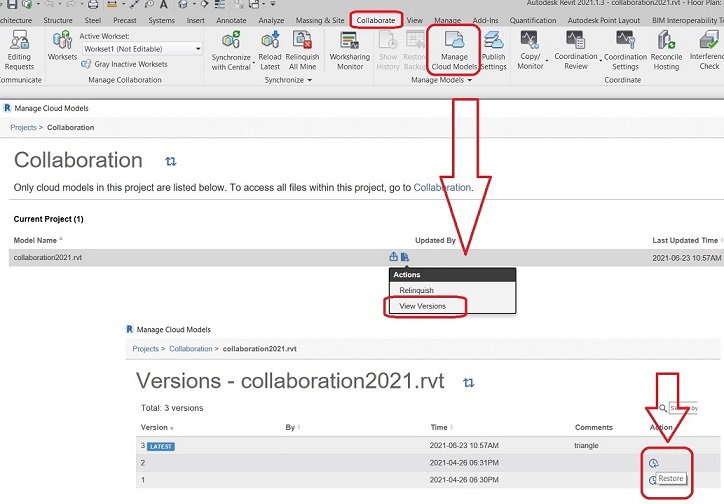Click the Print icon in quick access toolbar
This screenshot has height=504, width=724.
coord(93,5)
